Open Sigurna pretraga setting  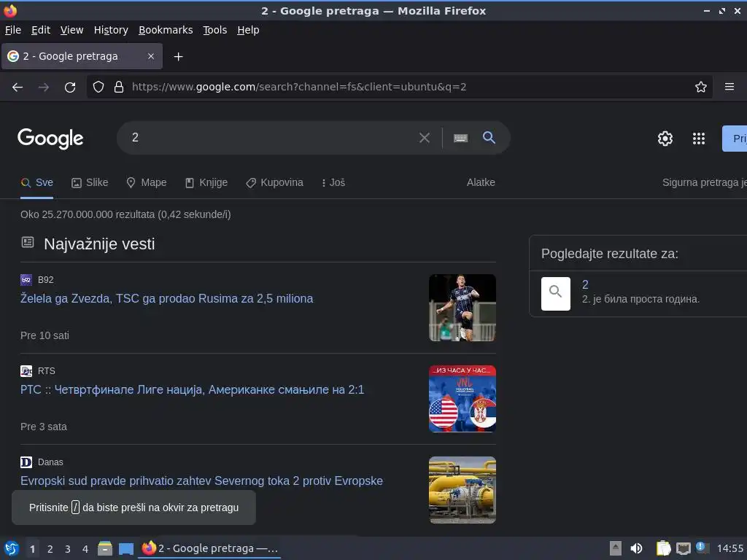tap(704, 182)
